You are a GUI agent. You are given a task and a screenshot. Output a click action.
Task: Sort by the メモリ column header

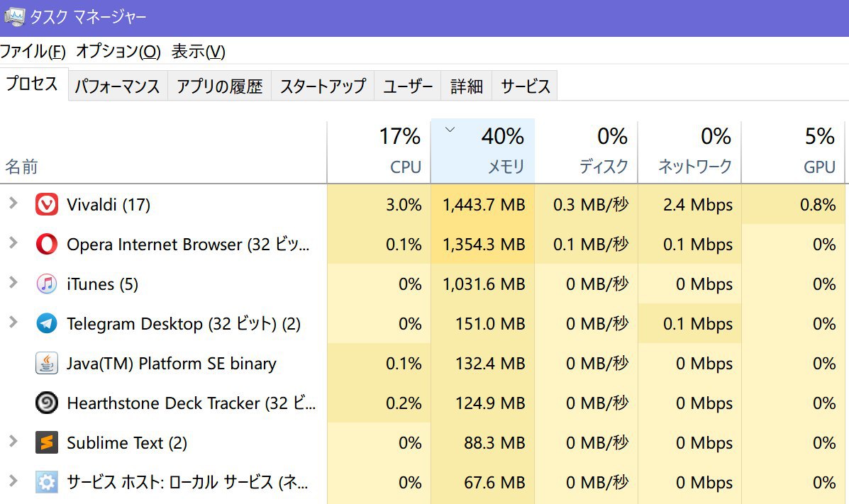pyautogui.click(x=483, y=150)
